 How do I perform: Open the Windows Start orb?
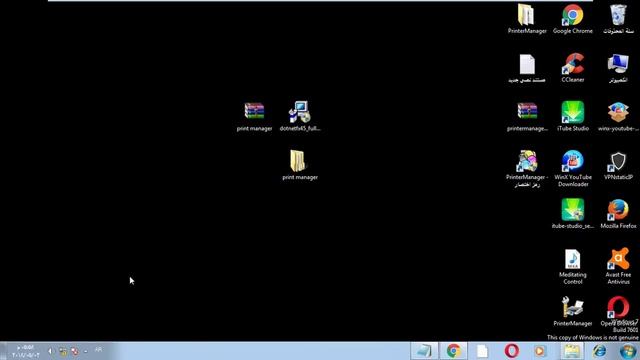[x=628, y=351]
